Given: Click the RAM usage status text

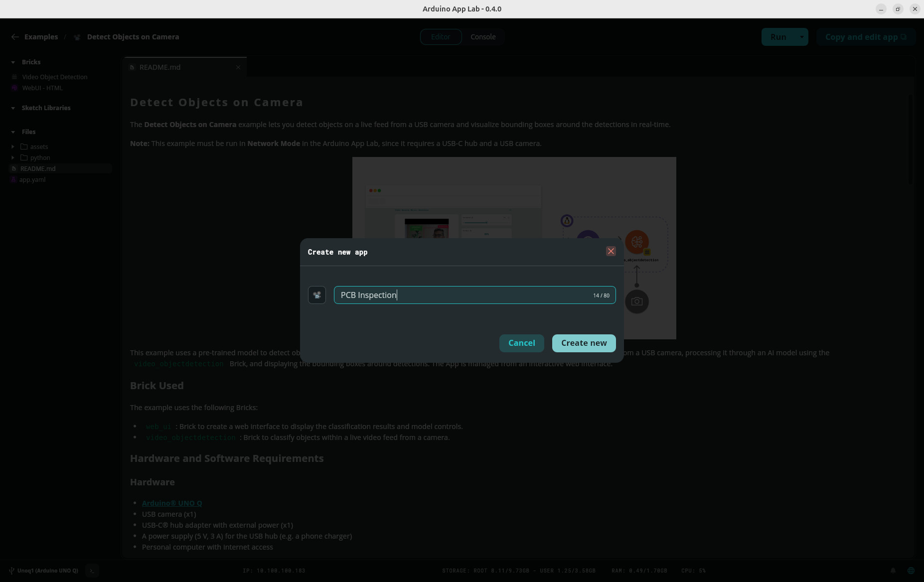Looking at the screenshot, I should tap(639, 571).
